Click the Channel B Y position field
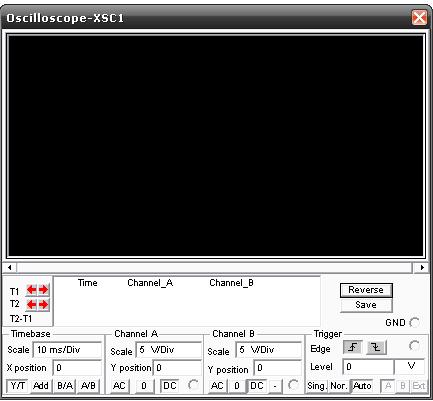Image resolution: width=433 pixels, height=401 pixels. 278,368
